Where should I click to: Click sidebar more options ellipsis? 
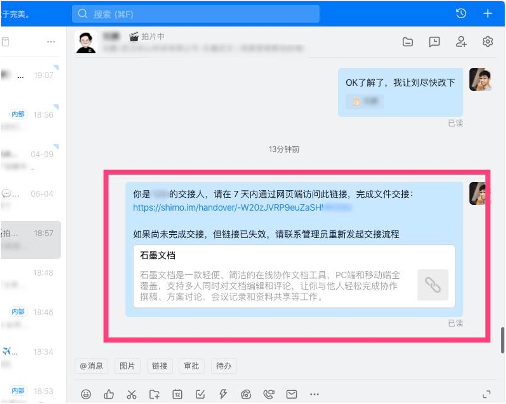[51, 42]
